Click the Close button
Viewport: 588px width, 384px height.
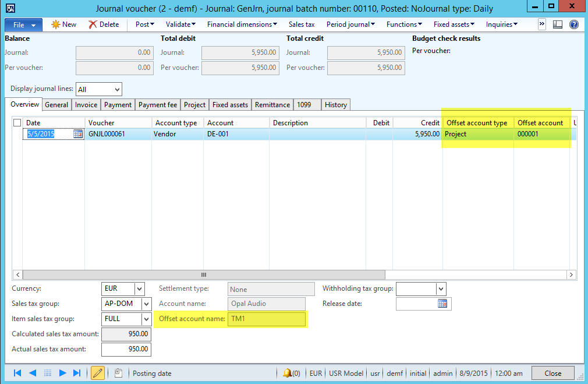pyautogui.click(x=552, y=373)
